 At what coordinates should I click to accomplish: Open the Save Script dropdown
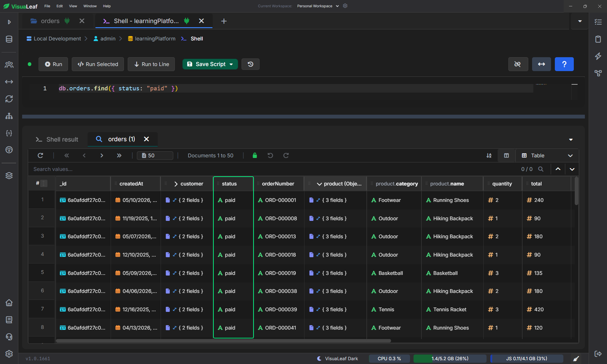[x=231, y=64]
